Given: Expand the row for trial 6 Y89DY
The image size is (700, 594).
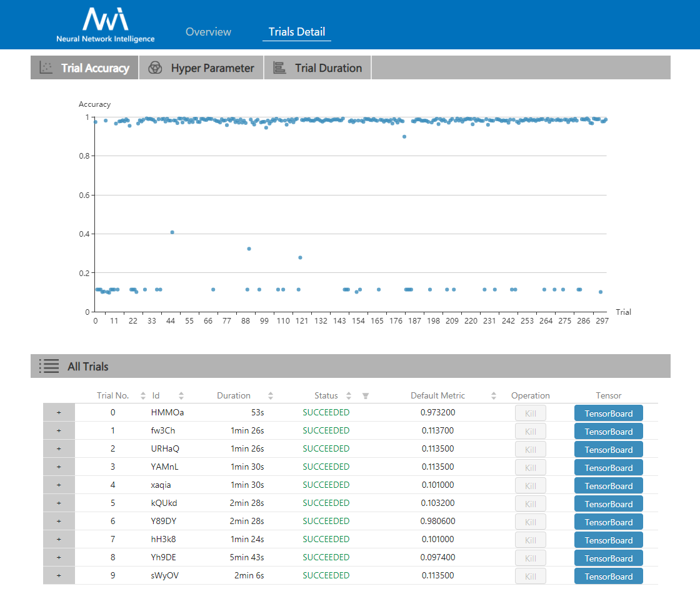Looking at the screenshot, I should [59, 522].
